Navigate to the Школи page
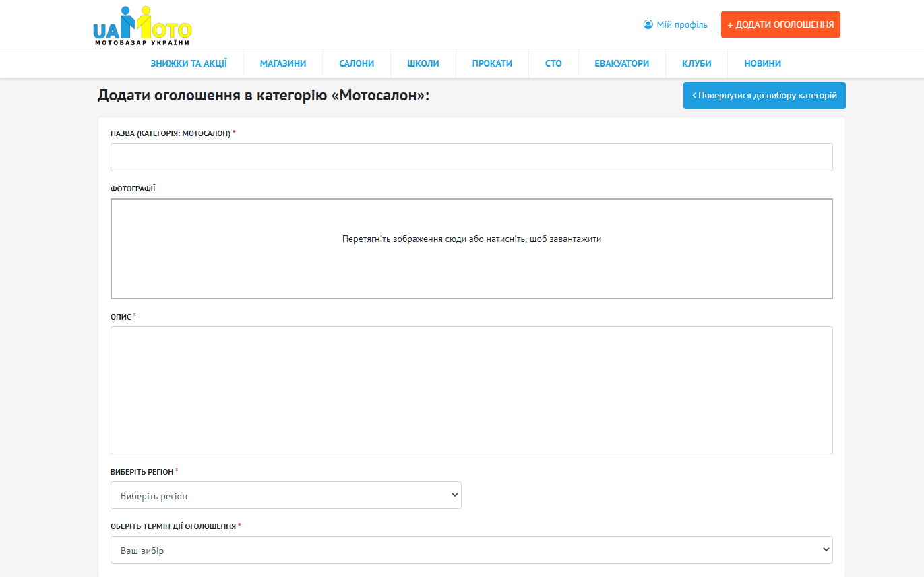This screenshot has height=577, width=924. [x=423, y=63]
